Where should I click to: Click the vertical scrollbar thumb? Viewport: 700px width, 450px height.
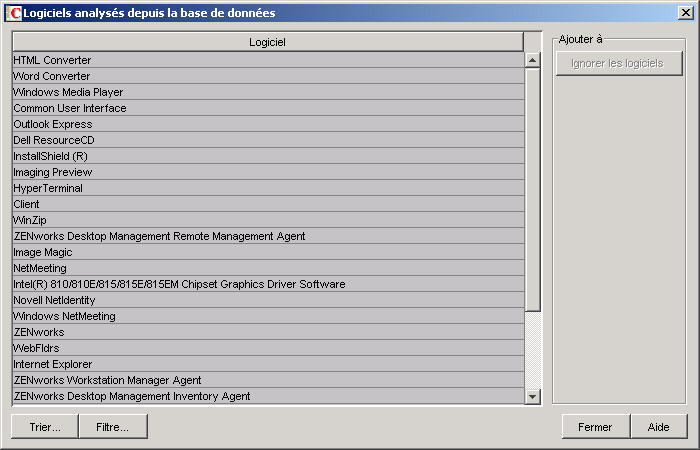[x=533, y=190]
